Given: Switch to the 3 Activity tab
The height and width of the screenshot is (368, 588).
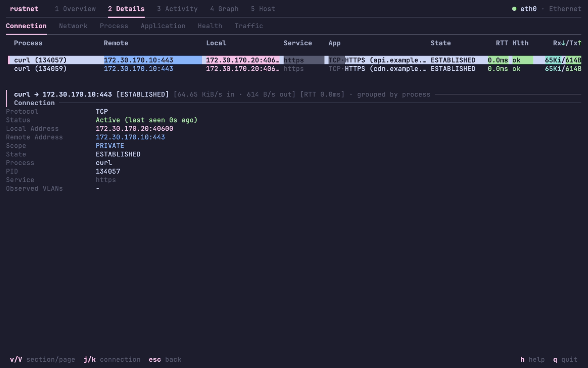Looking at the screenshot, I should click(177, 9).
